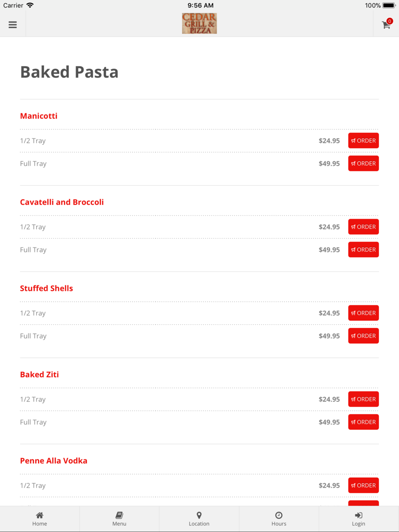
Task: Open the Login tab
Action: 359,519
